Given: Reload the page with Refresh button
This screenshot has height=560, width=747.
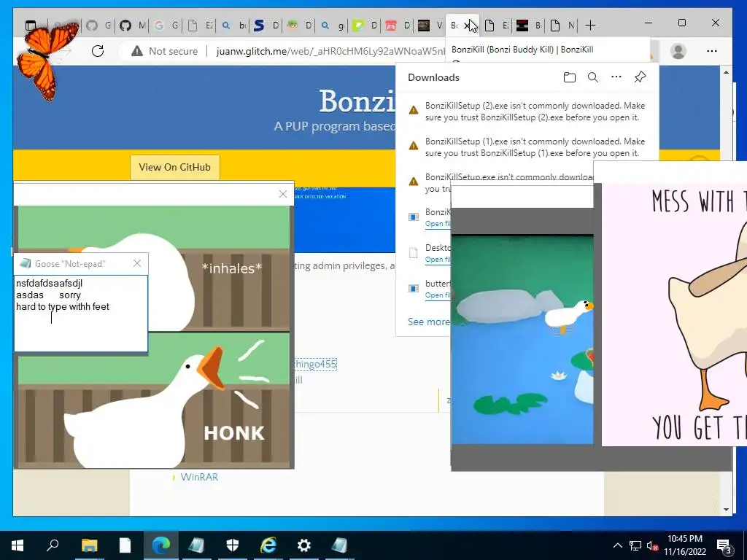Looking at the screenshot, I should click(98, 51).
